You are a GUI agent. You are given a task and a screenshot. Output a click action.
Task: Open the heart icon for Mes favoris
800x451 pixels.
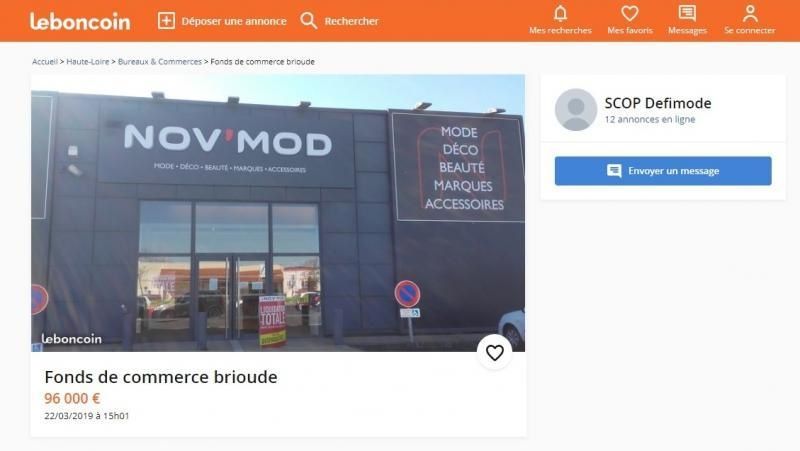(630, 13)
